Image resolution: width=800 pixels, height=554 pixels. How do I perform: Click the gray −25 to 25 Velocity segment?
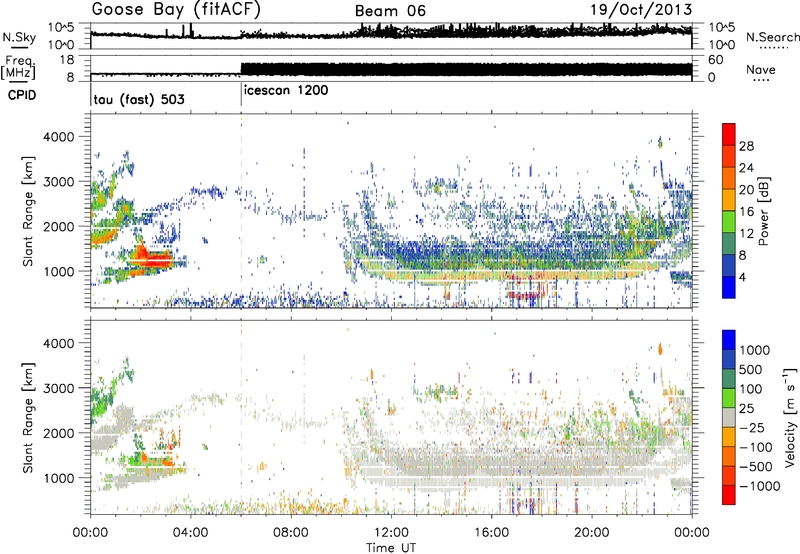(x=729, y=417)
